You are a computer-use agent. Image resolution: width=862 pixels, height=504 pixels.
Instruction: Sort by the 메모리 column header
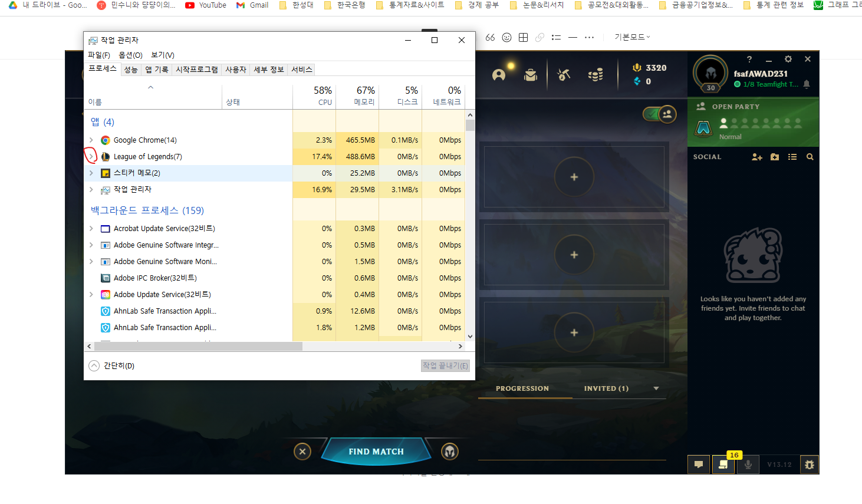pyautogui.click(x=357, y=96)
